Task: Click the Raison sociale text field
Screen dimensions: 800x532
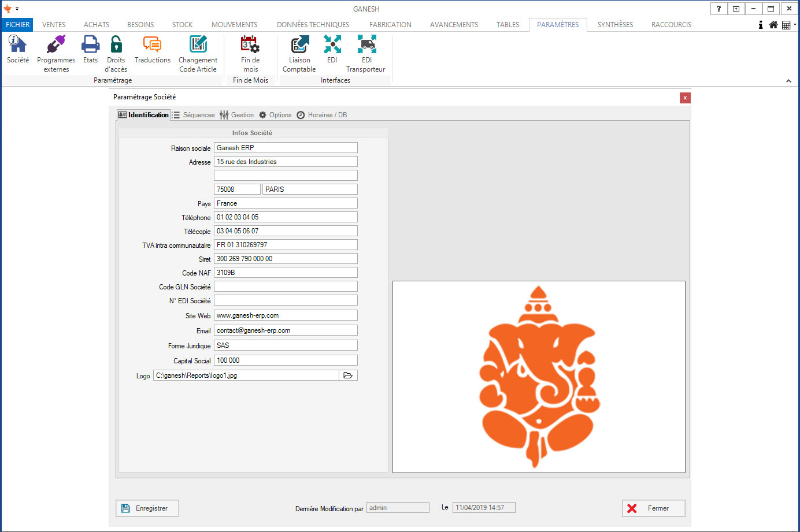Action: click(x=286, y=148)
